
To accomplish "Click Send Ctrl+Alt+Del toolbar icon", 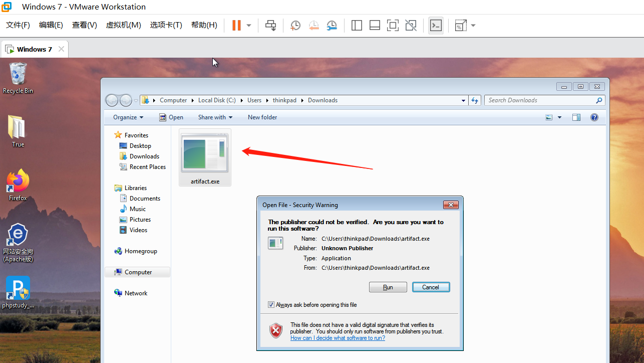I will [x=271, y=25].
